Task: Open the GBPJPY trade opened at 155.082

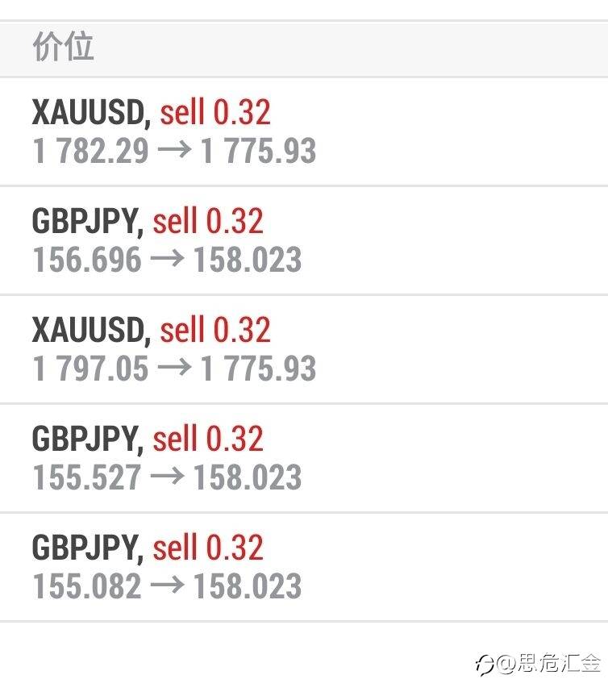Action: coord(304,568)
